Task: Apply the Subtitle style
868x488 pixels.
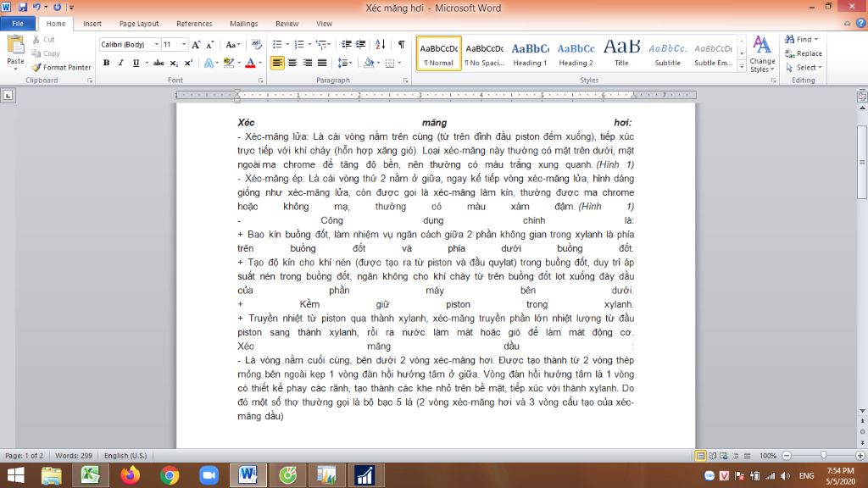Action: tap(668, 53)
